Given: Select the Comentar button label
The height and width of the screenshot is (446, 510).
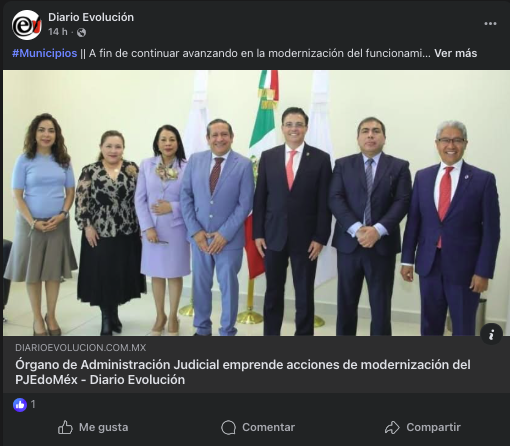Looking at the screenshot, I should coord(268,427).
